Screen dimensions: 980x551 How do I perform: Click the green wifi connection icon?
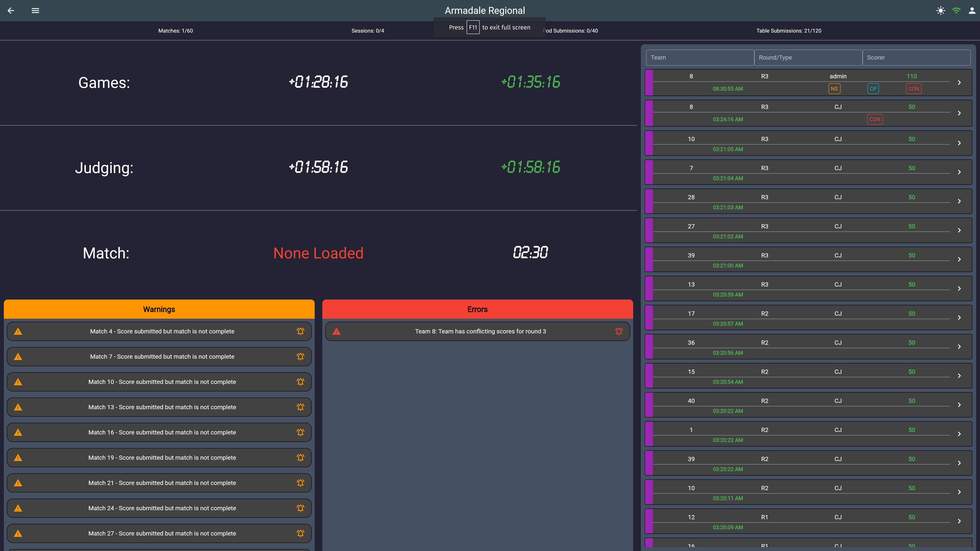pos(956,11)
